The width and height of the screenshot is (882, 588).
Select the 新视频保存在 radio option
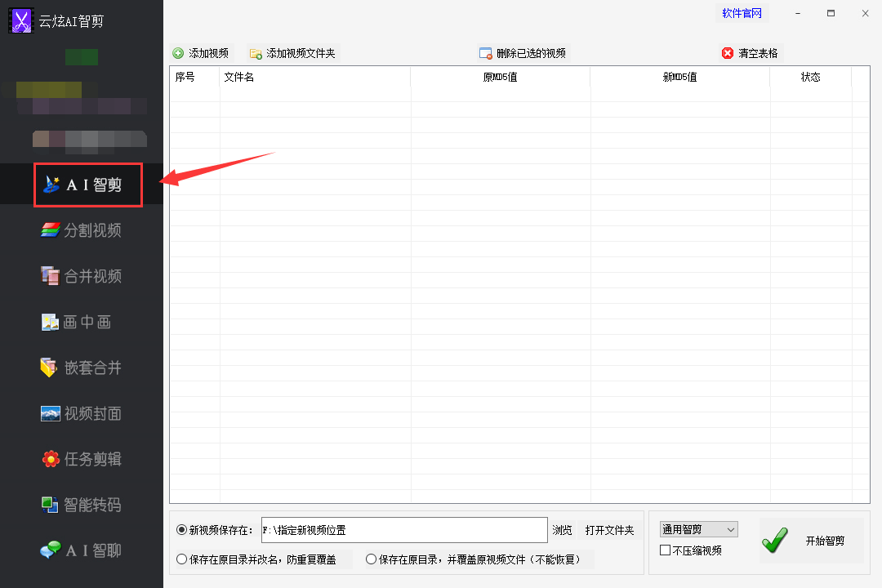tap(182, 530)
